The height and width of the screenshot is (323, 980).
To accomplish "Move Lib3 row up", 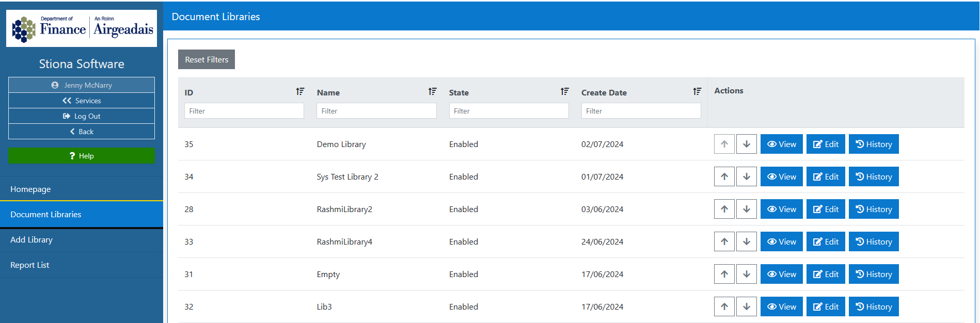I will click(x=724, y=306).
